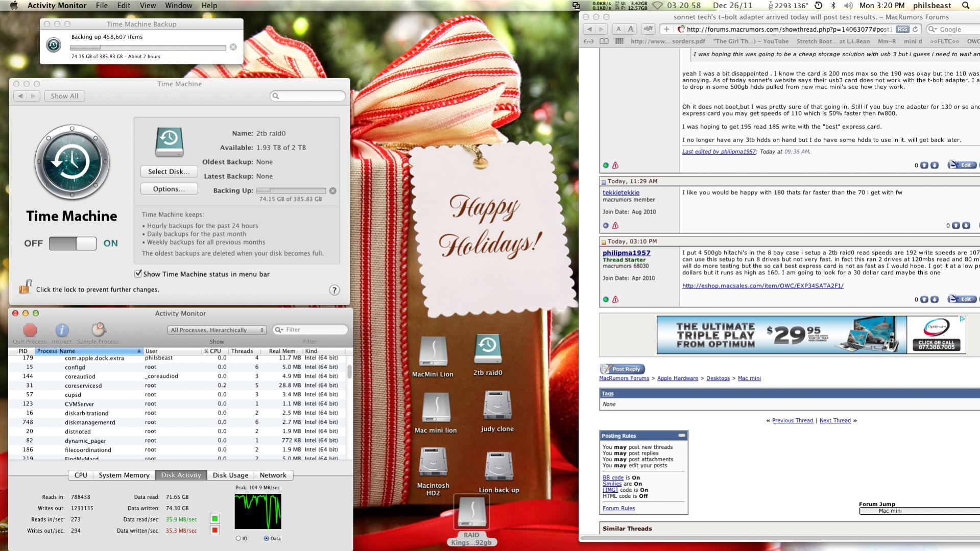Image resolution: width=980 pixels, height=551 pixels.
Task: Cancel the Backing Up progress in preferences
Action: tap(333, 190)
